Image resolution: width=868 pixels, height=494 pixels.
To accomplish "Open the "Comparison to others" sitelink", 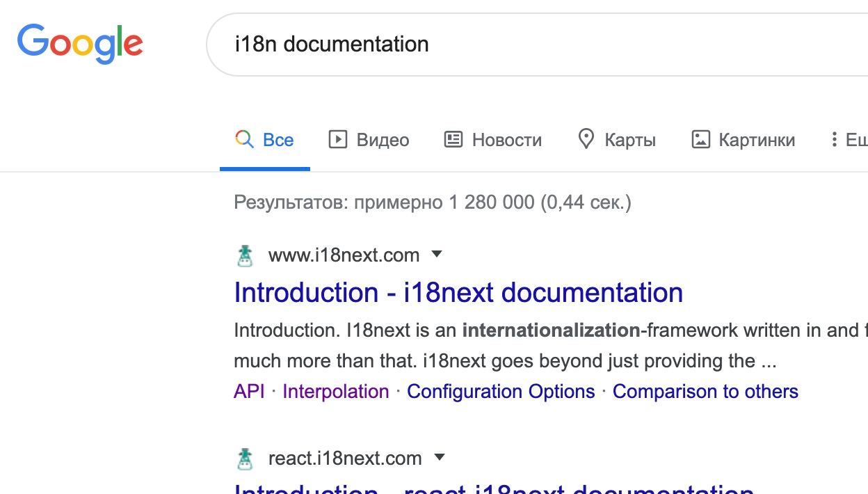I will pyautogui.click(x=705, y=392).
